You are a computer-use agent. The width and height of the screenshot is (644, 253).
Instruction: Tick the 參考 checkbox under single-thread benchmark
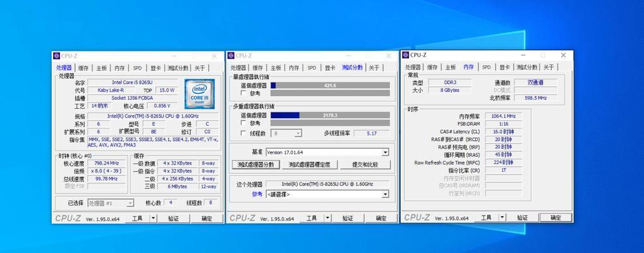point(243,93)
